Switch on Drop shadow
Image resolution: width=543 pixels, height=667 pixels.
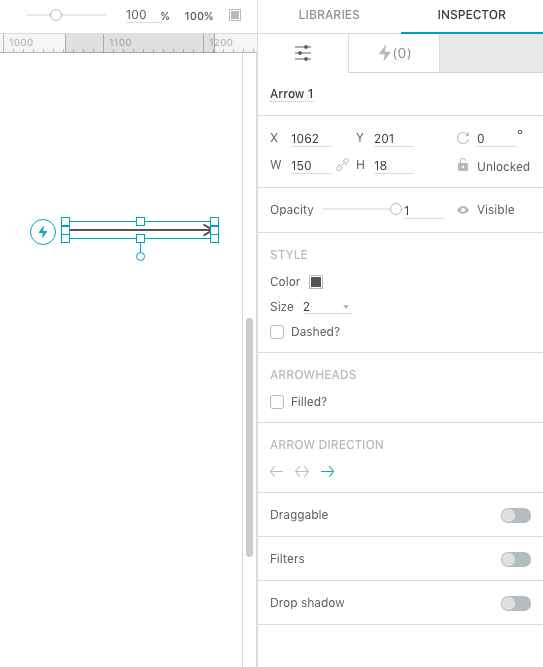(516, 603)
